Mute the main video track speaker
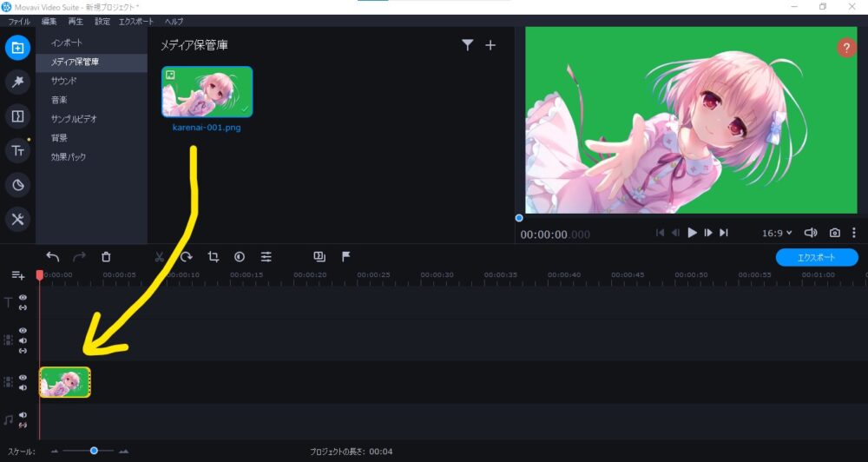This screenshot has width=868, height=462. click(23, 387)
